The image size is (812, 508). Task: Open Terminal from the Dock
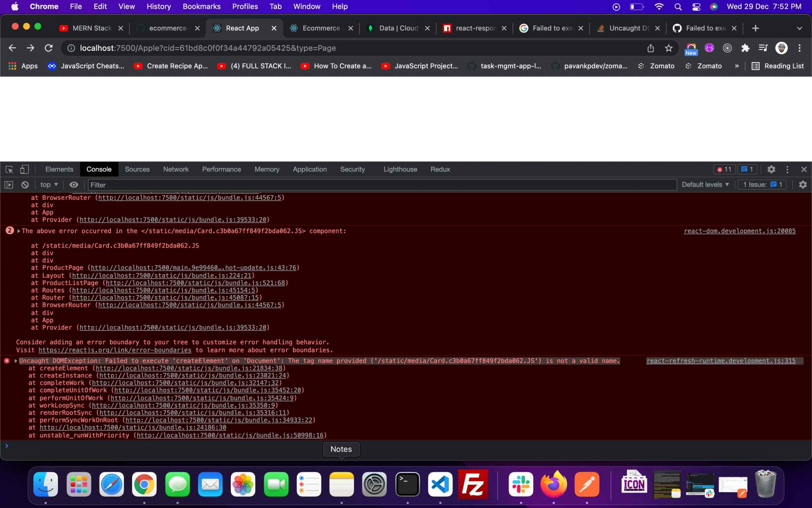click(x=407, y=484)
